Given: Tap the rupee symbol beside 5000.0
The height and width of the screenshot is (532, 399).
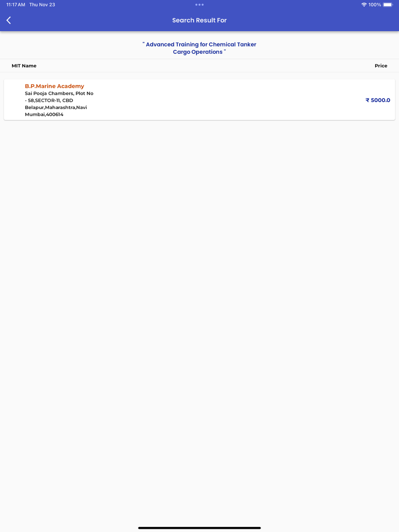Looking at the screenshot, I should 367,100.
